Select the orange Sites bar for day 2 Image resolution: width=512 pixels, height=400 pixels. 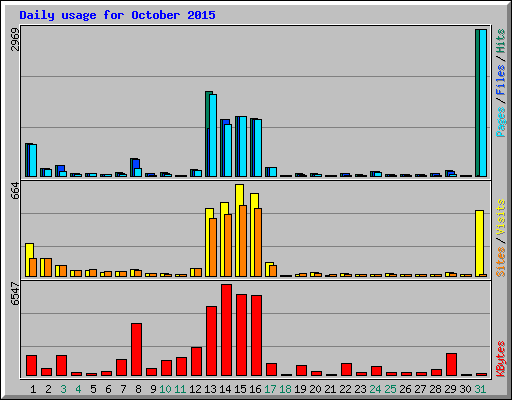point(48,267)
